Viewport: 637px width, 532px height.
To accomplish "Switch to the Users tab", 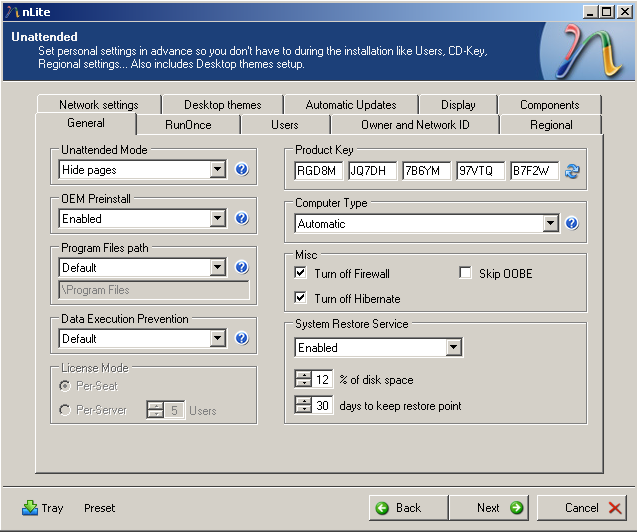I will point(285,125).
